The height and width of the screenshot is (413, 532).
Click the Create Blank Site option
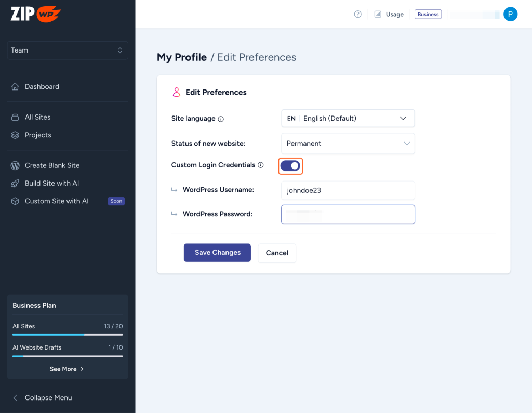click(x=52, y=165)
